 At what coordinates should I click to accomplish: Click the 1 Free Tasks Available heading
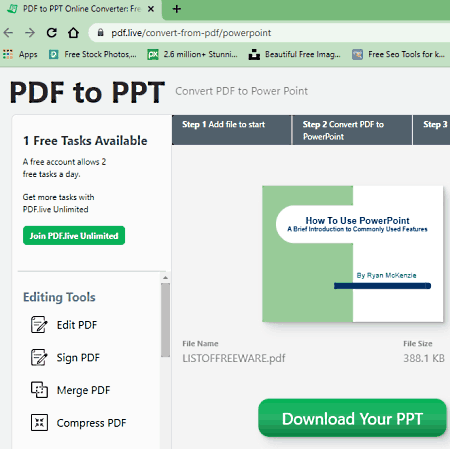(85, 141)
